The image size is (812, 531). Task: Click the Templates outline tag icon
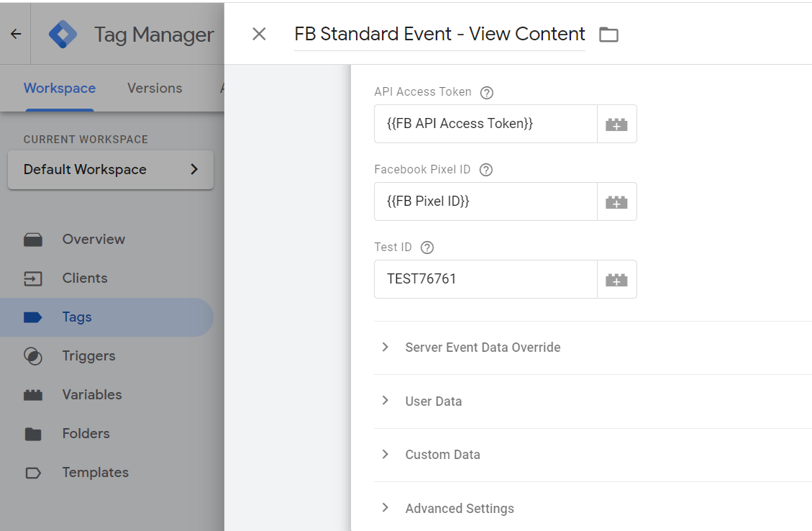click(33, 473)
